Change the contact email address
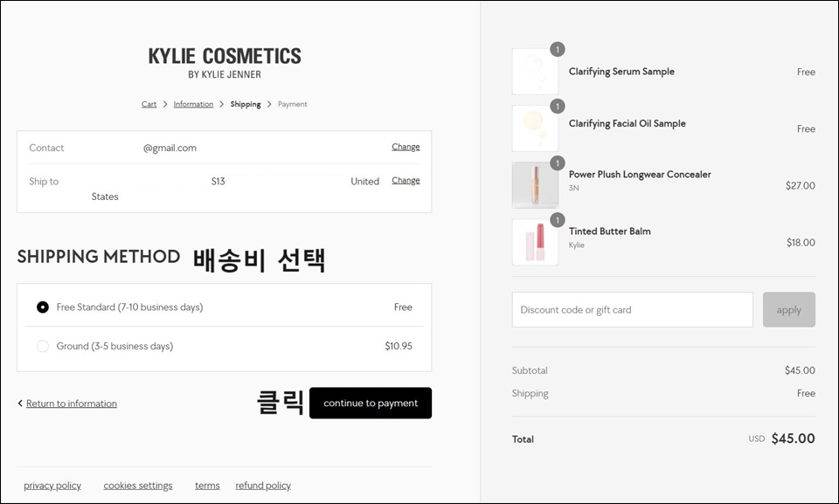Image resolution: width=839 pixels, height=504 pixels. [x=406, y=147]
